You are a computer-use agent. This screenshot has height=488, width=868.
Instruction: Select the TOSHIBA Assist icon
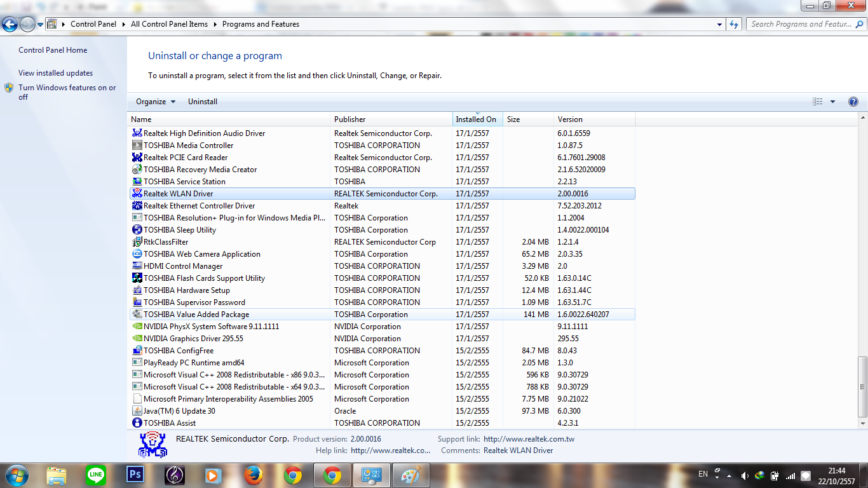point(137,423)
